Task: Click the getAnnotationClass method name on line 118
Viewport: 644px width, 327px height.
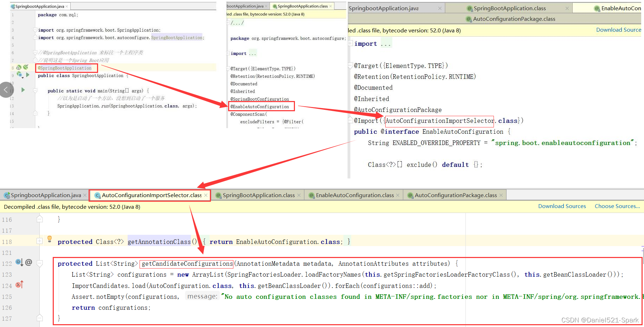Action: [x=159, y=242]
